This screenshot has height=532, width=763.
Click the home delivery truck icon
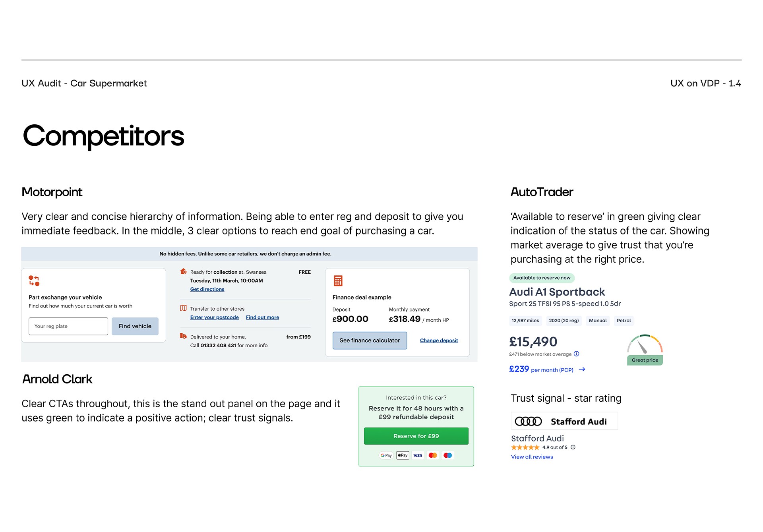[183, 336]
